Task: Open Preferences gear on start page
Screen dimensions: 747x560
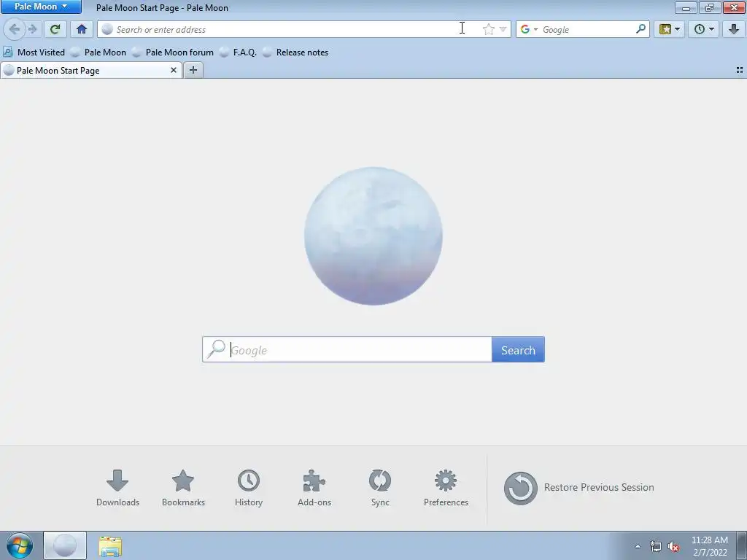Action: (446, 488)
